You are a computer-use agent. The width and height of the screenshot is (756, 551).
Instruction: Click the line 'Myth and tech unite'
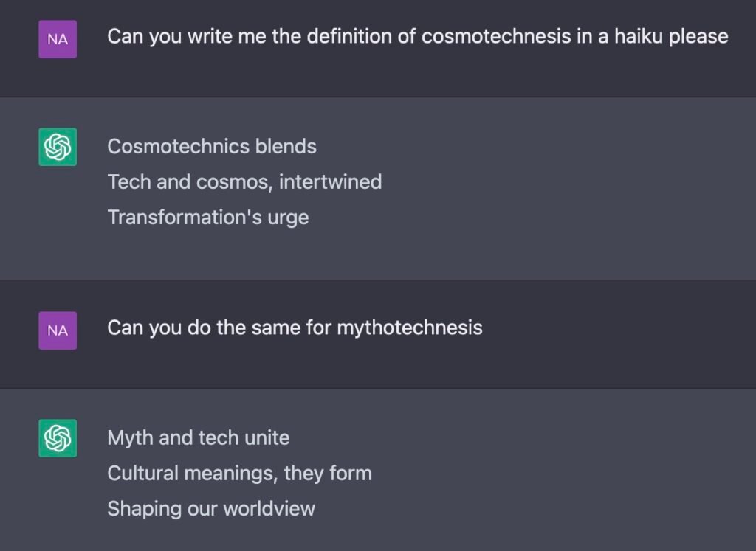point(198,438)
